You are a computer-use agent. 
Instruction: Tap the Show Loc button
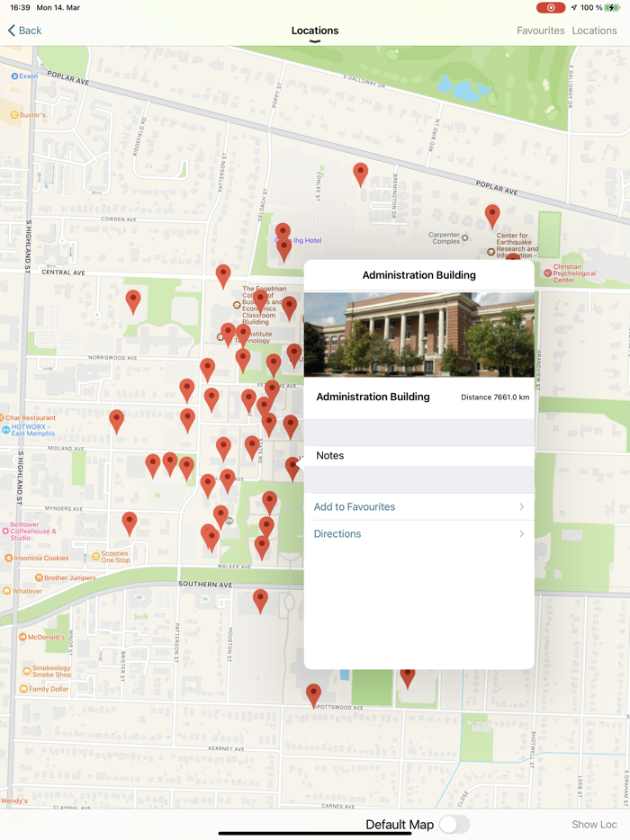pyautogui.click(x=594, y=825)
